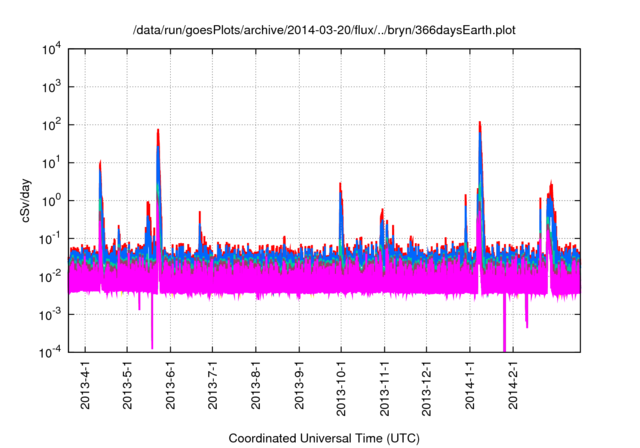Select the 2014-2-1 x-axis tick label
The image size is (640, 448).
pyautogui.click(x=513, y=385)
